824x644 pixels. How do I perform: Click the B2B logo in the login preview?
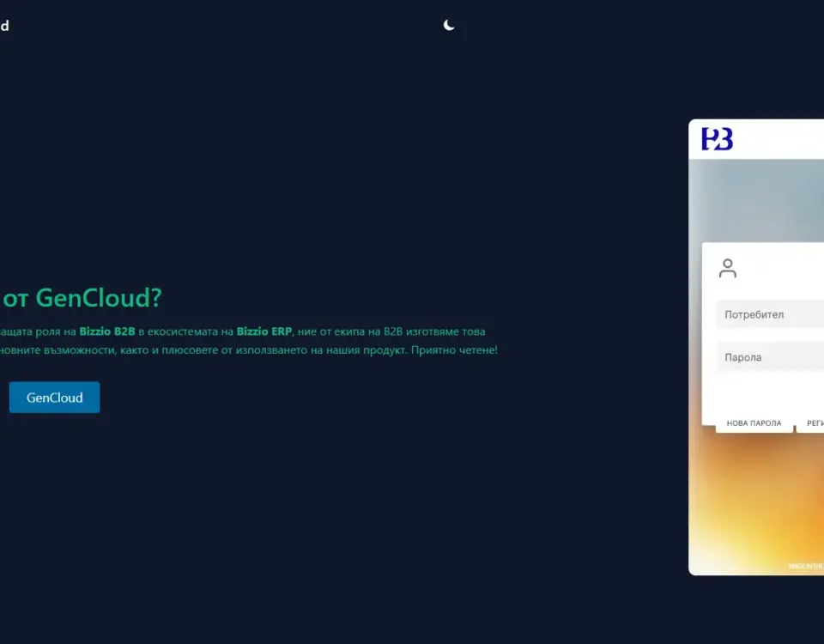(717, 139)
